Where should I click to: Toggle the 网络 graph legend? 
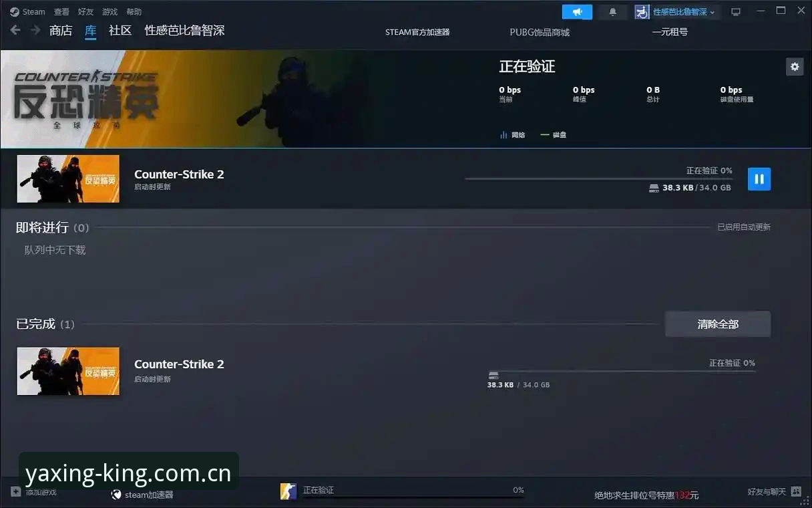(x=512, y=135)
